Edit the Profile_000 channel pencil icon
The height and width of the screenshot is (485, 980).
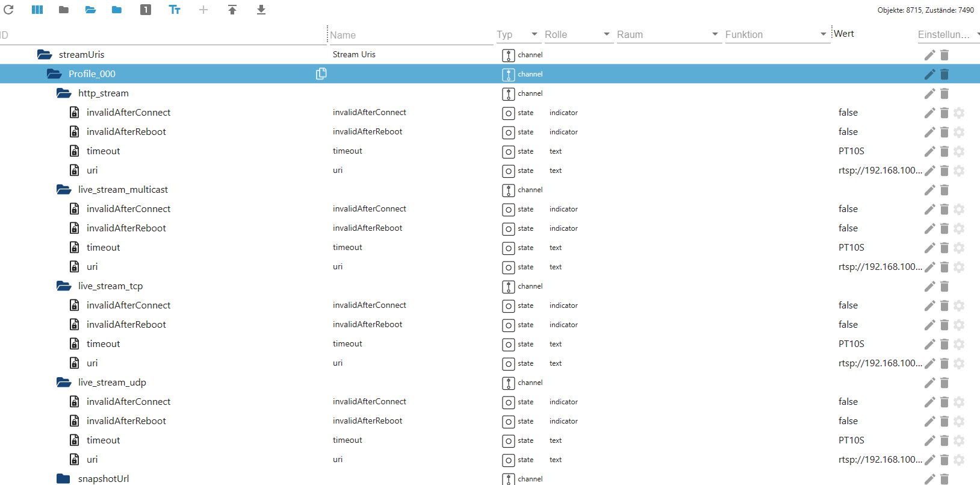[929, 74]
